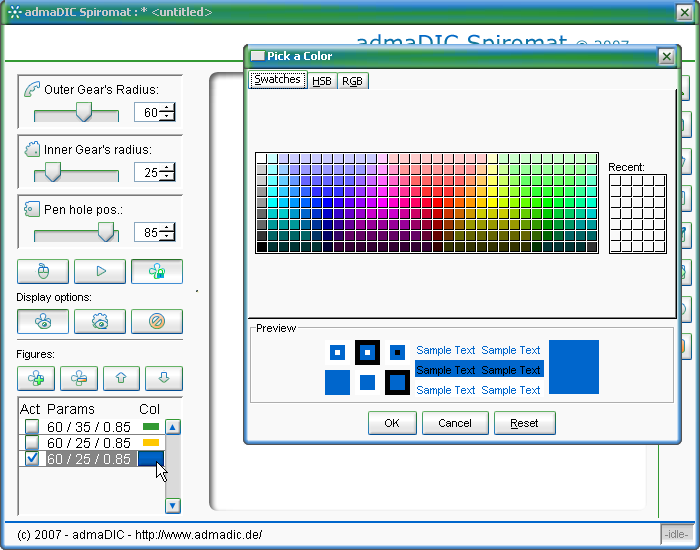Click the Params column header
This screenshot has width=700, height=550.
[x=71, y=409]
